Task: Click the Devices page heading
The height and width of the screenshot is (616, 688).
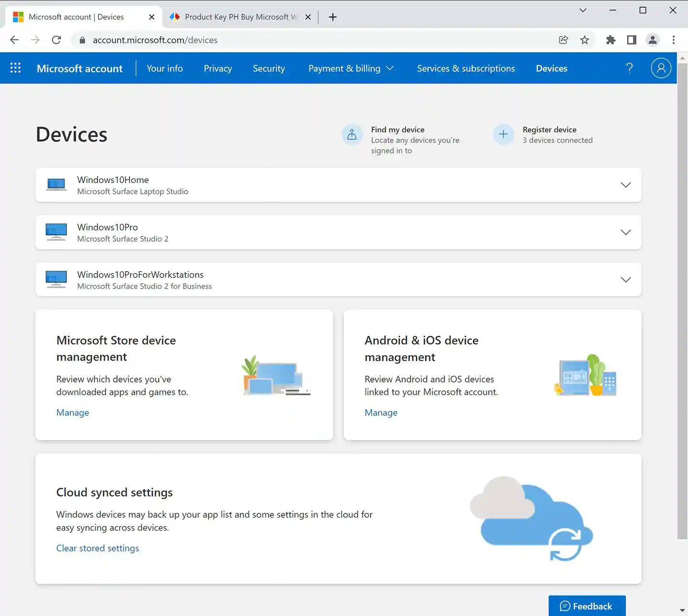Action: pos(72,134)
